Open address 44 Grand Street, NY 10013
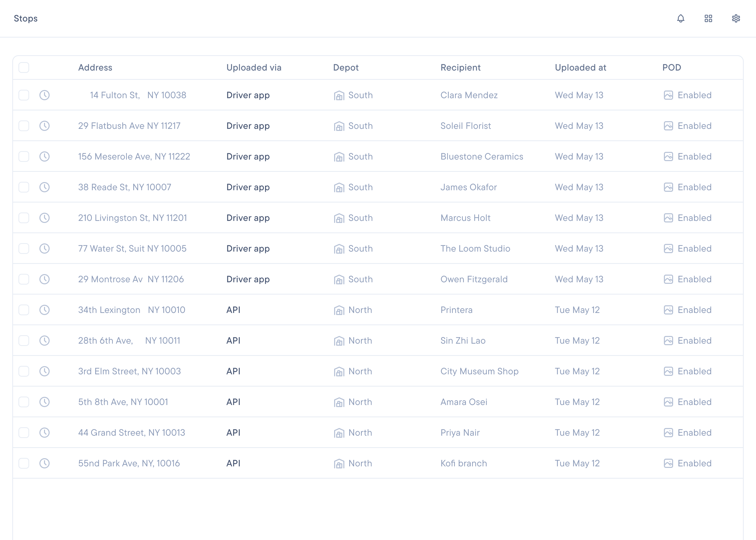Screen dimensions: 756x540 point(132,433)
